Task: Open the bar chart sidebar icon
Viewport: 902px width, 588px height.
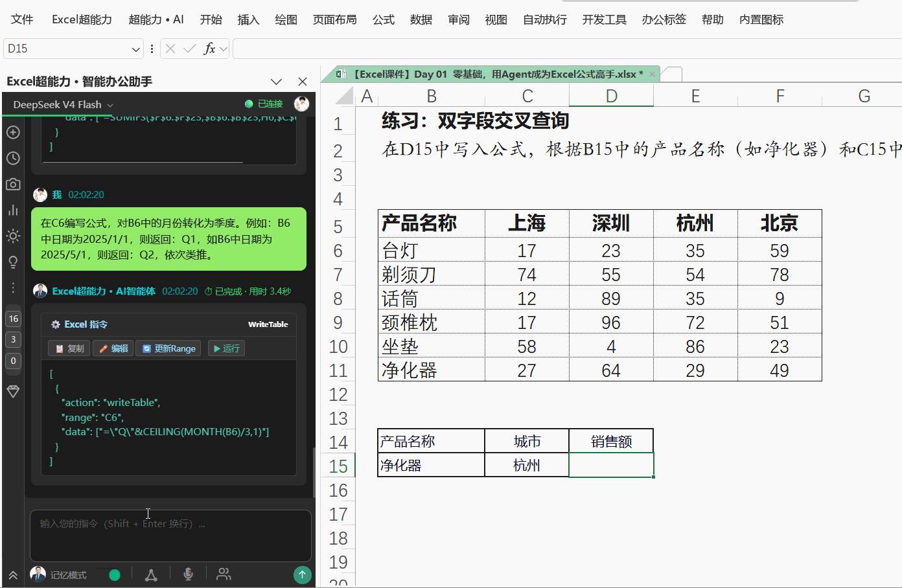Action: click(13, 210)
